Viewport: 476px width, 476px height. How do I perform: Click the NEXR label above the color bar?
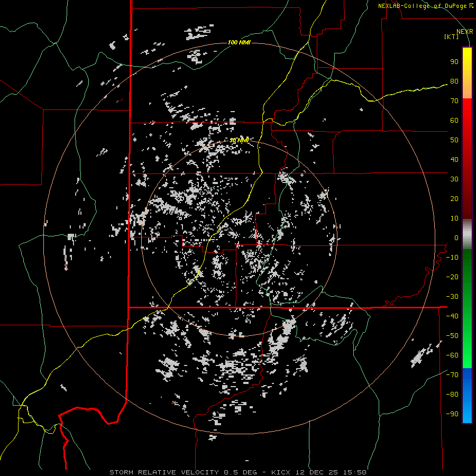(x=465, y=32)
